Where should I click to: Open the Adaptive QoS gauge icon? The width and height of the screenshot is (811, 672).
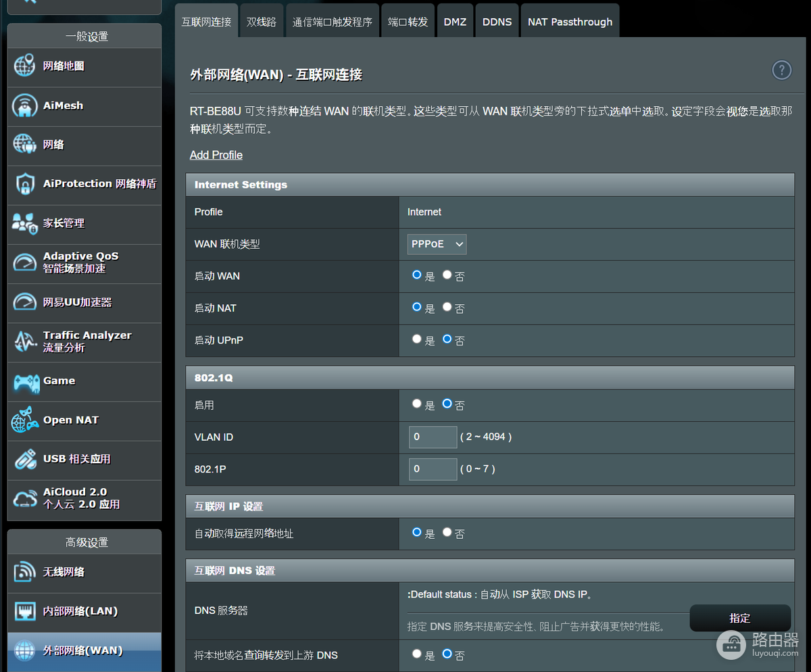click(x=24, y=262)
